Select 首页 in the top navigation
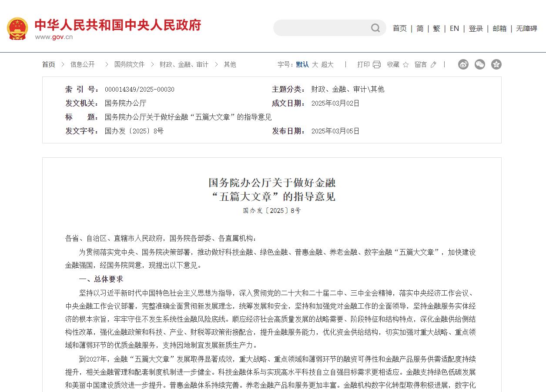The height and width of the screenshot is (392, 546). (399, 28)
